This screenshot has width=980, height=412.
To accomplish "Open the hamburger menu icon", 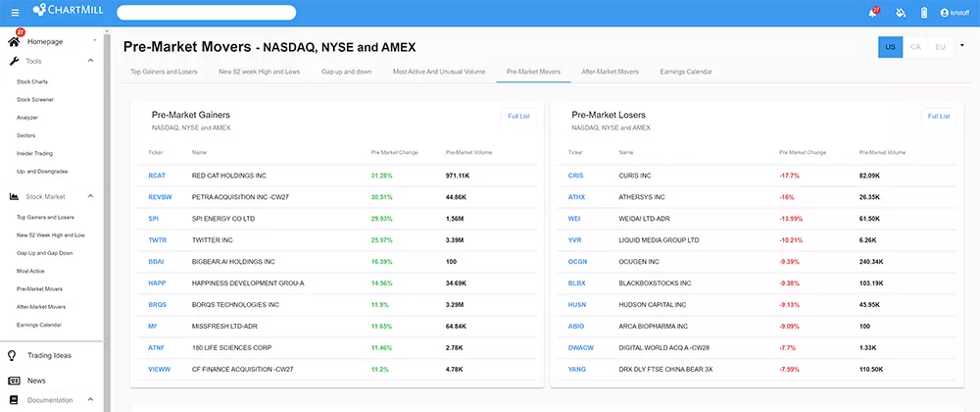I will tap(14, 13).
